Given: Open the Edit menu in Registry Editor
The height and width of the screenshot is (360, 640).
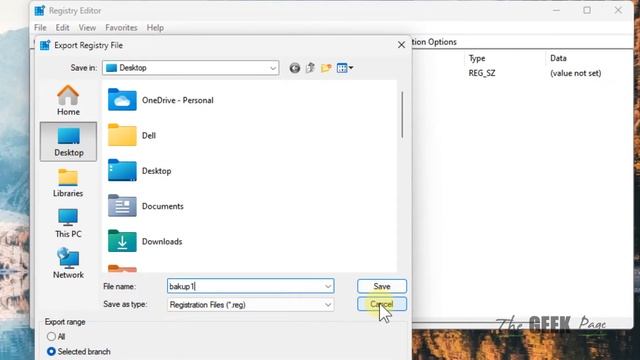Looking at the screenshot, I should coord(62,28).
